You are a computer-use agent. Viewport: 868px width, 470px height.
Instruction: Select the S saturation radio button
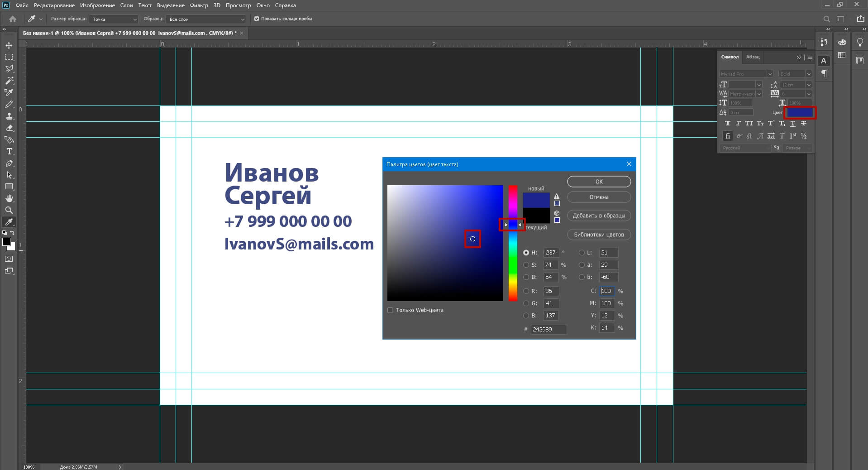pos(526,265)
